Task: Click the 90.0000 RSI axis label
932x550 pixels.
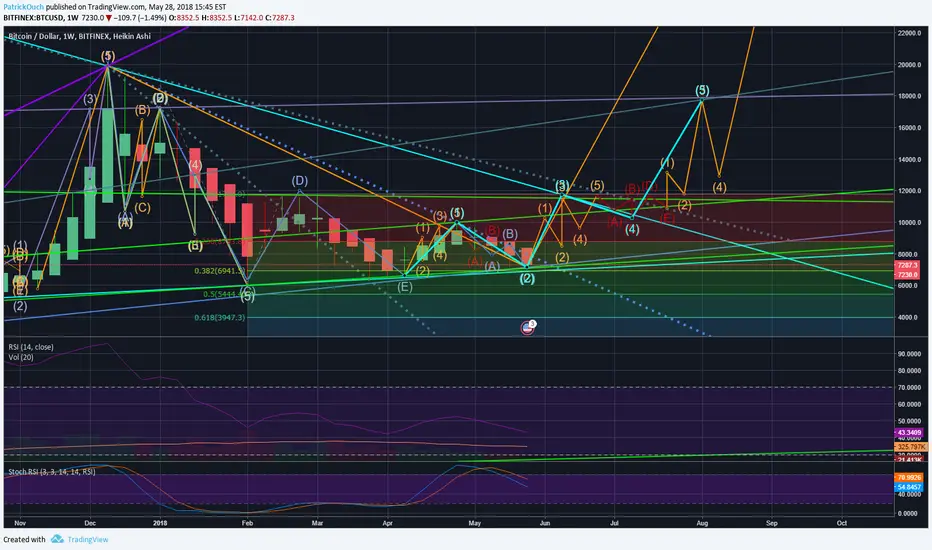Action: 909,354
